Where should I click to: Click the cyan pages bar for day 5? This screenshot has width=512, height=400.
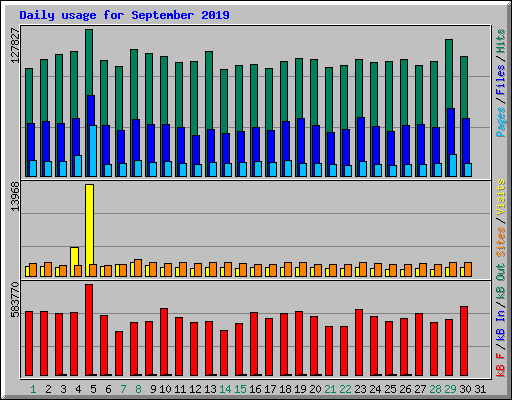(x=93, y=151)
